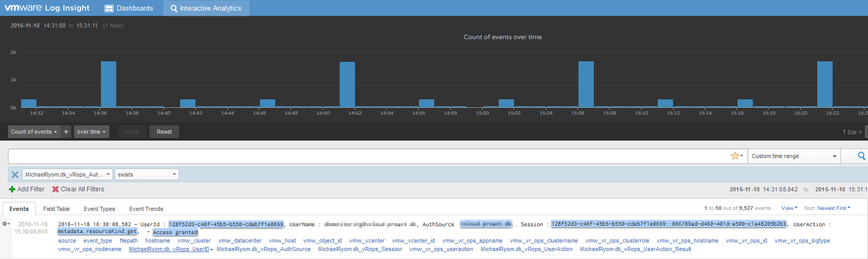The width and height of the screenshot is (868, 259).
Task: Click Clear All Filters
Action: (78, 189)
